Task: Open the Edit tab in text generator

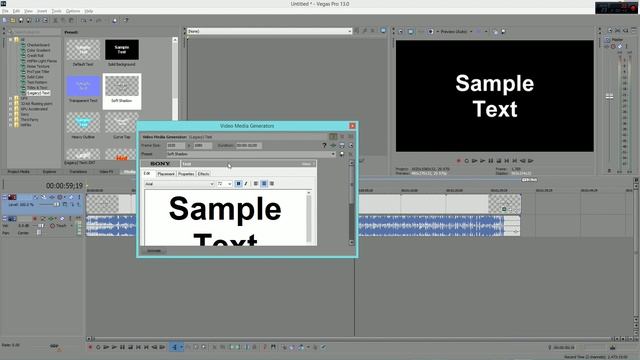Action: pos(147,173)
